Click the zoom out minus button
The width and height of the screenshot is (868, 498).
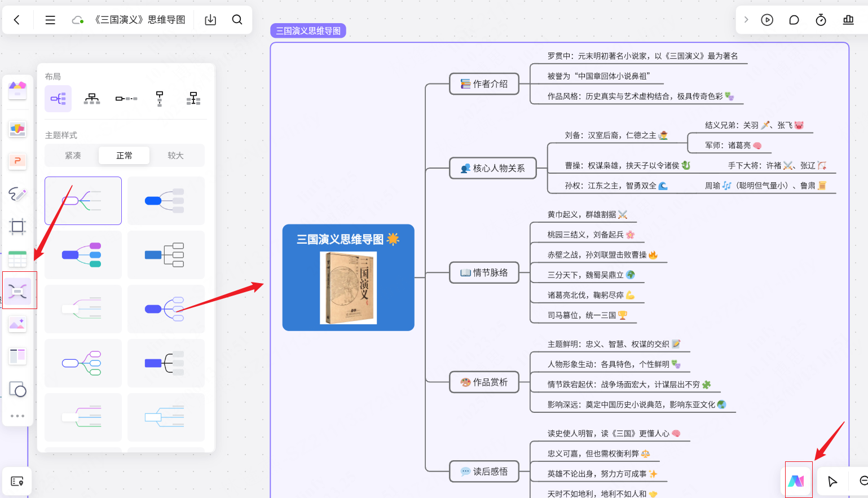(x=863, y=481)
